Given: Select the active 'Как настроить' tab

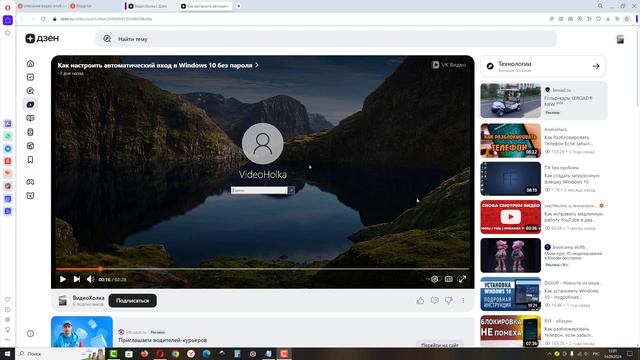Looking at the screenshot, I should (x=206, y=6).
